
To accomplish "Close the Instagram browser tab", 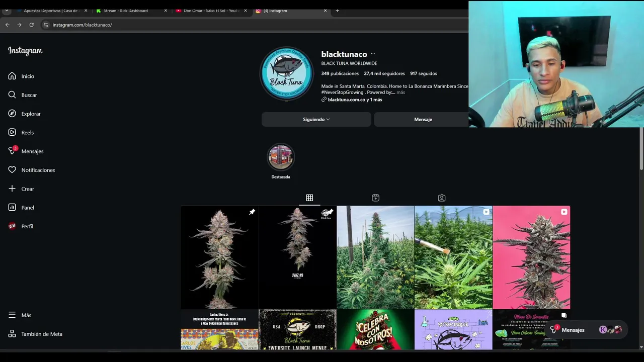I will click(x=325, y=11).
